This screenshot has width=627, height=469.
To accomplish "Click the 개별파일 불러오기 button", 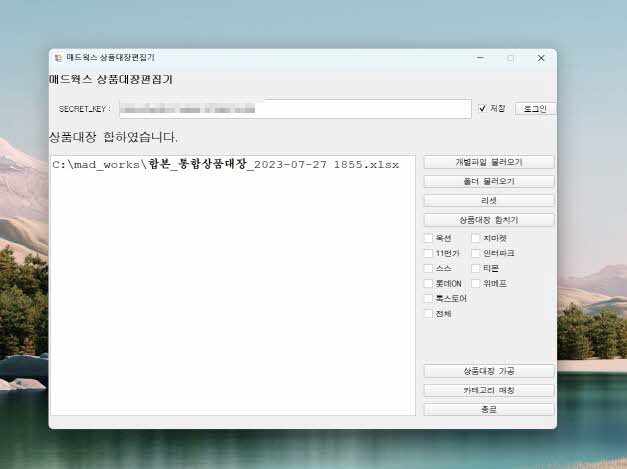I will click(x=489, y=162).
